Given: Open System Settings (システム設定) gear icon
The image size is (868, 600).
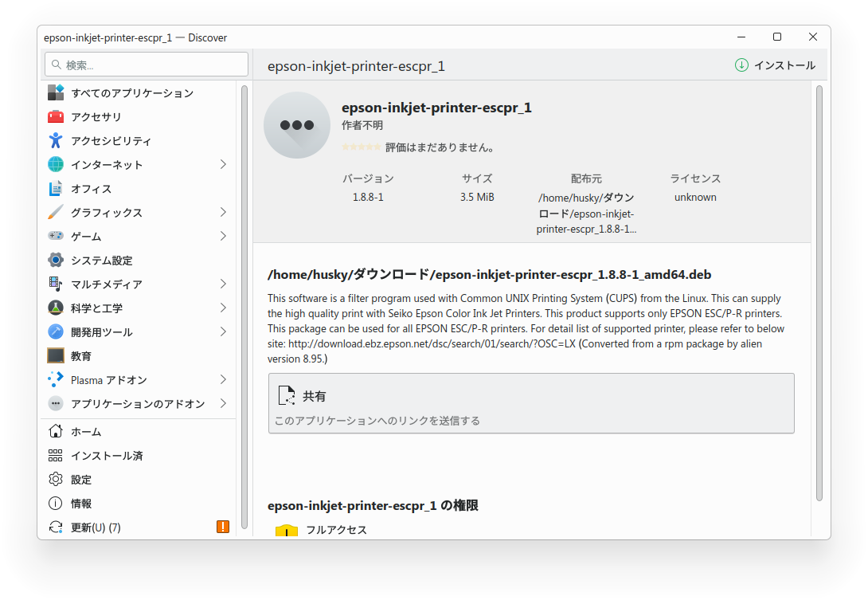Looking at the screenshot, I should [56, 260].
